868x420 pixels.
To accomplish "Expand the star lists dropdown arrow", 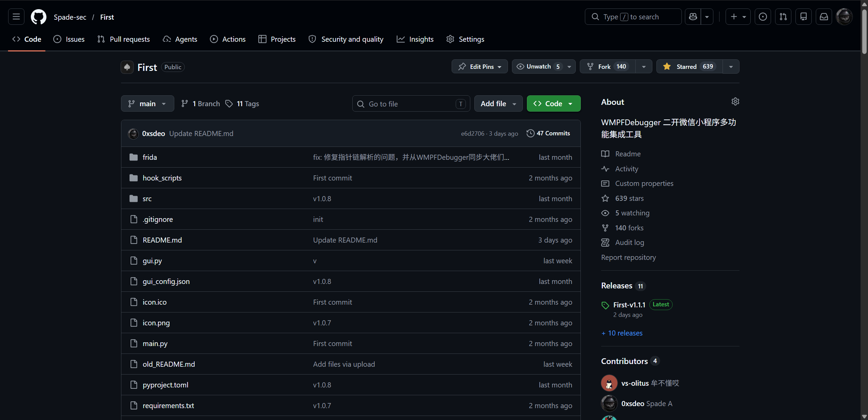I will (731, 66).
